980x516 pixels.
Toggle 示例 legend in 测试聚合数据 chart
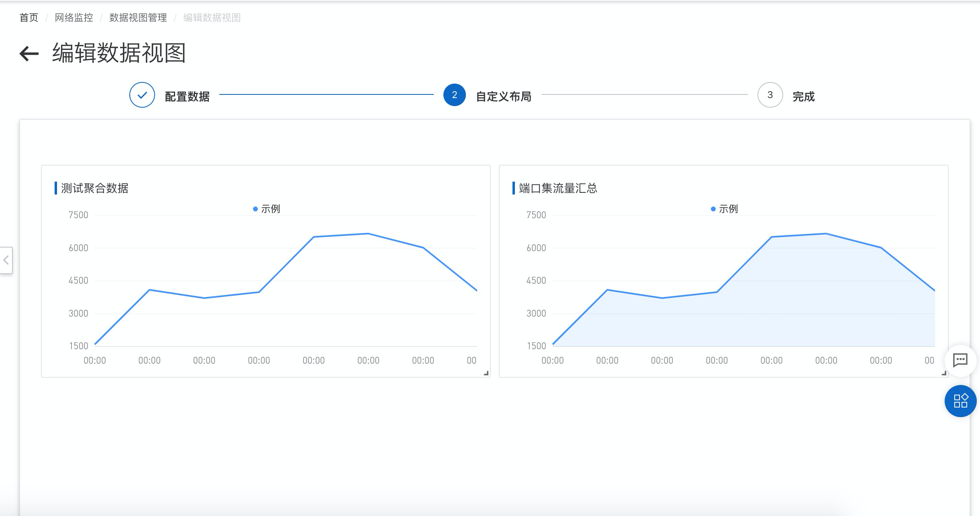coord(266,209)
